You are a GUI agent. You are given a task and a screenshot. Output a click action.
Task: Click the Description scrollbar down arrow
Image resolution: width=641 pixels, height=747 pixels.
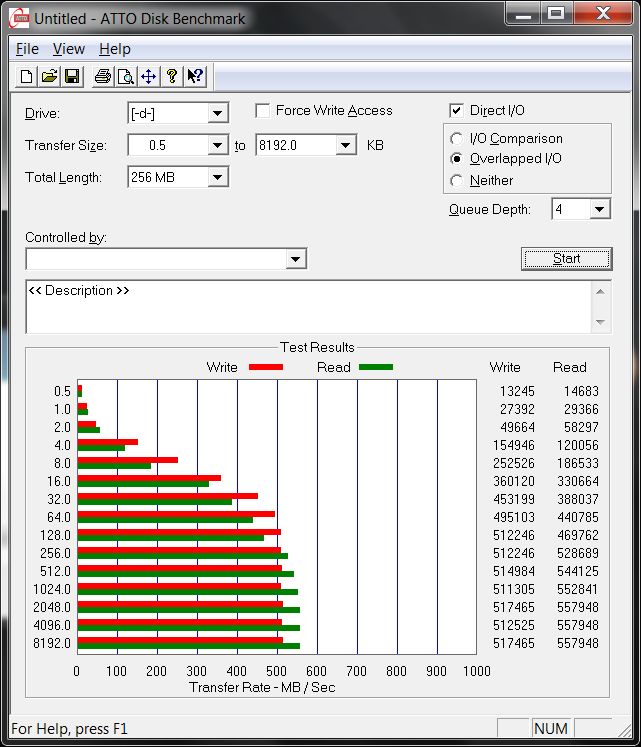point(600,323)
